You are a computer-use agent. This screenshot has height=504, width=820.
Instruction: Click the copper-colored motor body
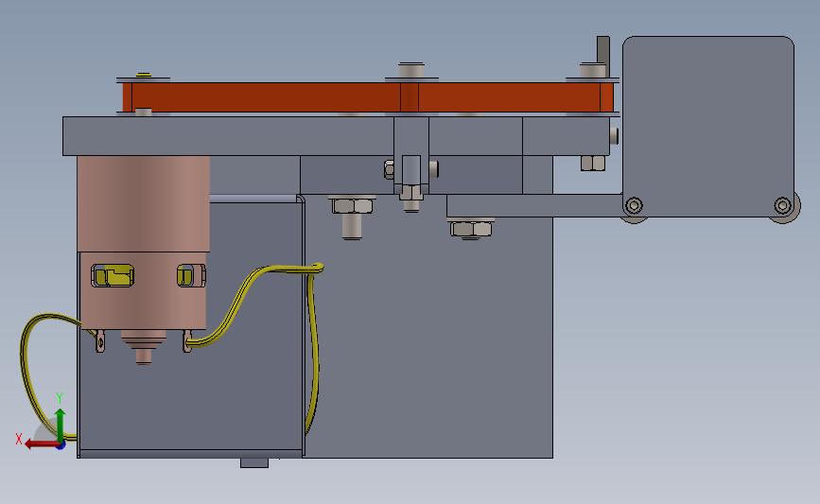pos(144,243)
